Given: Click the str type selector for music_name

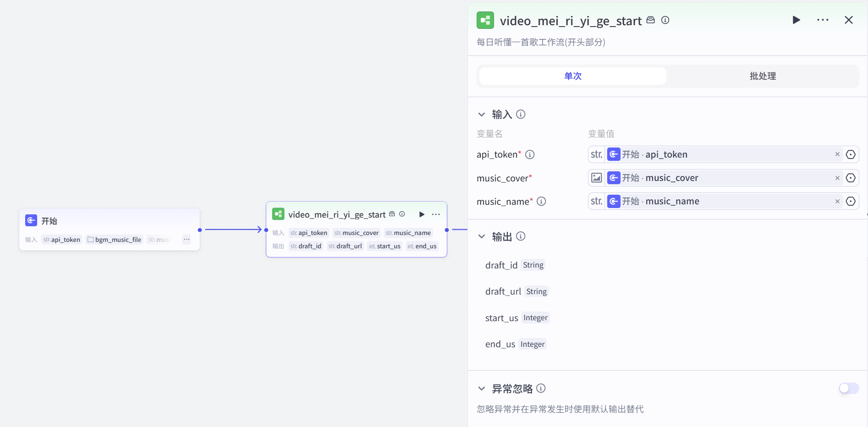Looking at the screenshot, I should (596, 201).
